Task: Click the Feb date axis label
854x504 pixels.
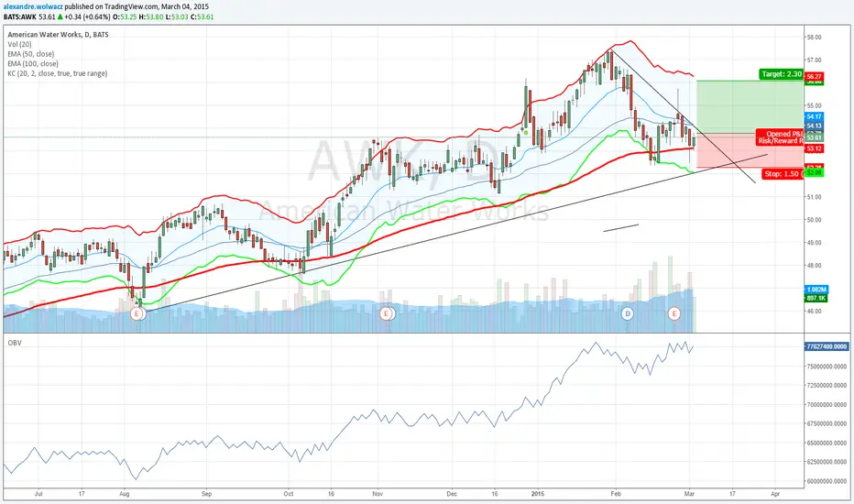Action: (616, 494)
